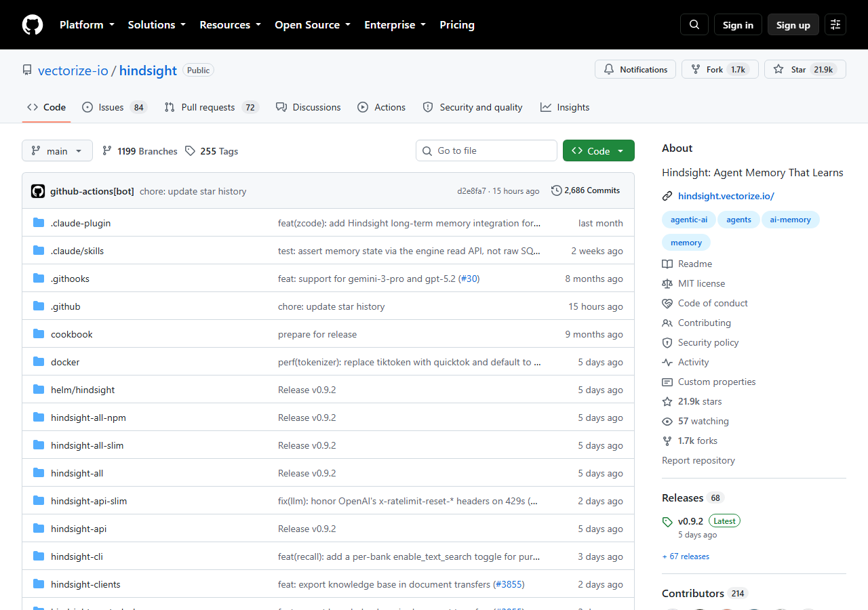Click the shield icon beside Security policy
This screenshot has height=610, width=868.
[667, 342]
